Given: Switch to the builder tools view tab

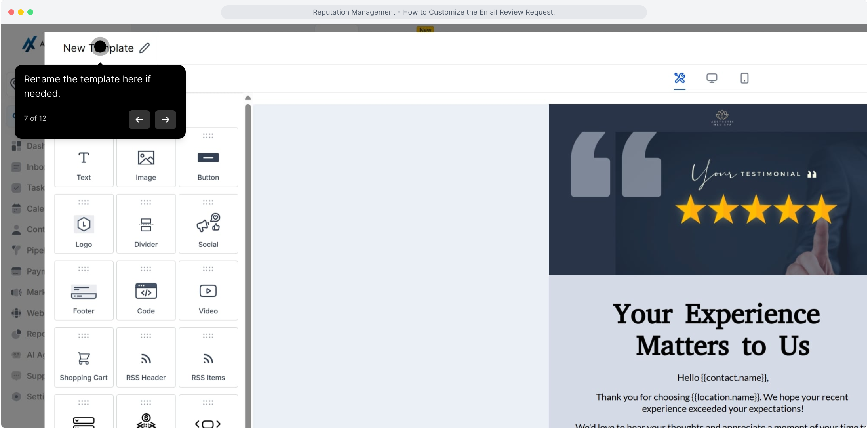Looking at the screenshot, I should tap(680, 78).
